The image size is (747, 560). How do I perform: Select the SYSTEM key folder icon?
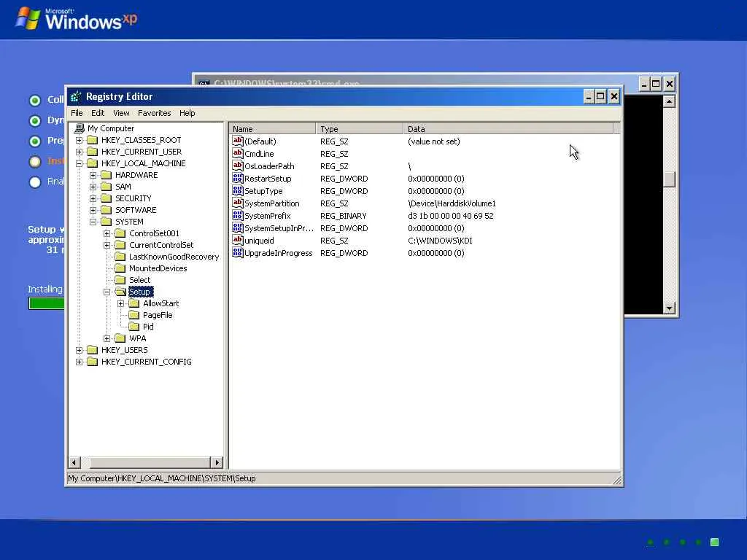107,222
